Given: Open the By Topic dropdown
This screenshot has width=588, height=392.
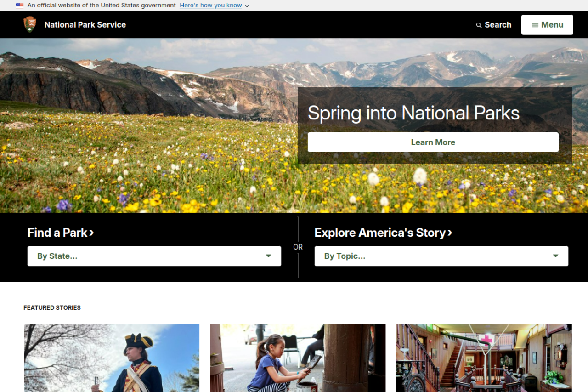Looking at the screenshot, I should (x=441, y=256).
